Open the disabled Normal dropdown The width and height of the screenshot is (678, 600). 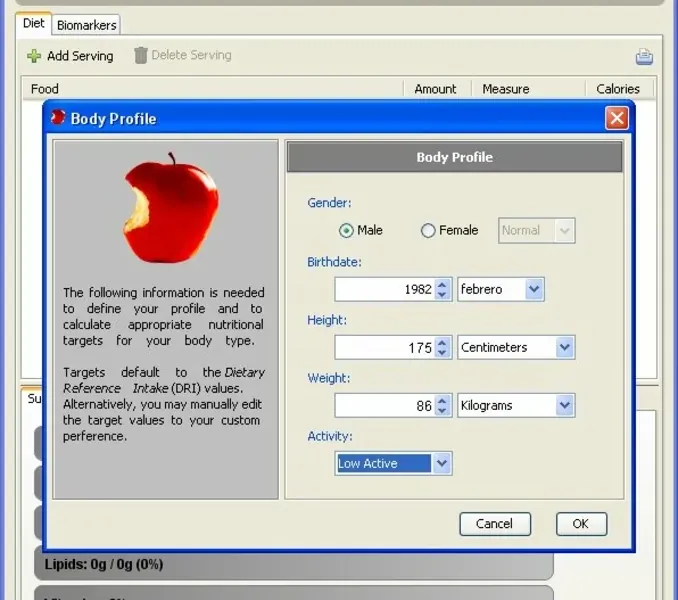pos(536,230)
